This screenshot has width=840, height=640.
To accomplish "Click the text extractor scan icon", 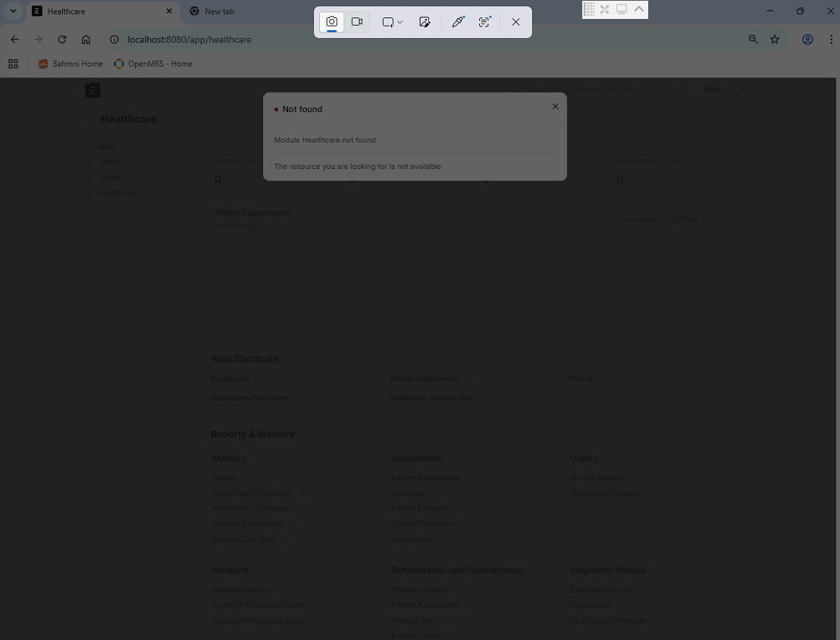I will coord(484,22).
